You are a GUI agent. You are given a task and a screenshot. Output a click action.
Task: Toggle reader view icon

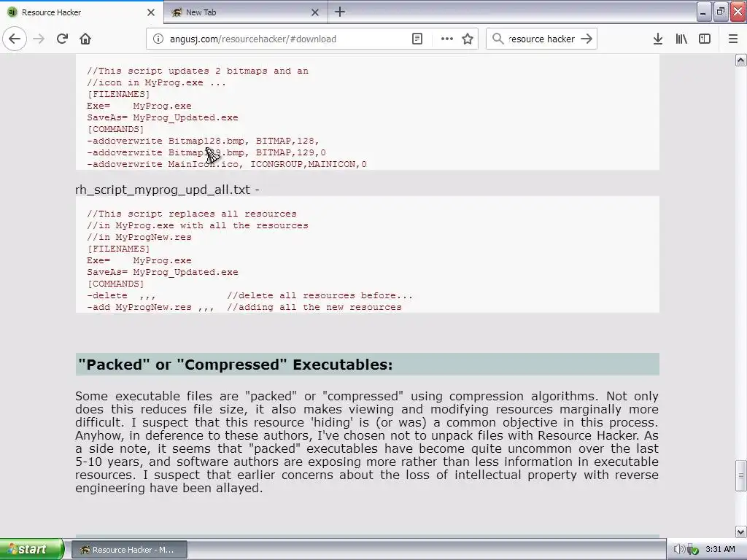[x=417, y=39]
